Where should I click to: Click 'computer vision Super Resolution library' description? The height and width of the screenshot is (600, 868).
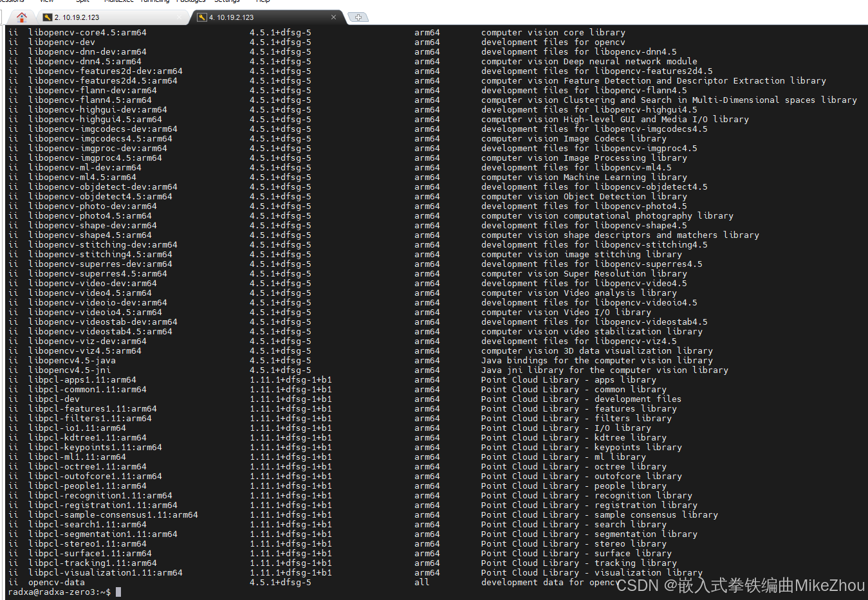point(584,273)
